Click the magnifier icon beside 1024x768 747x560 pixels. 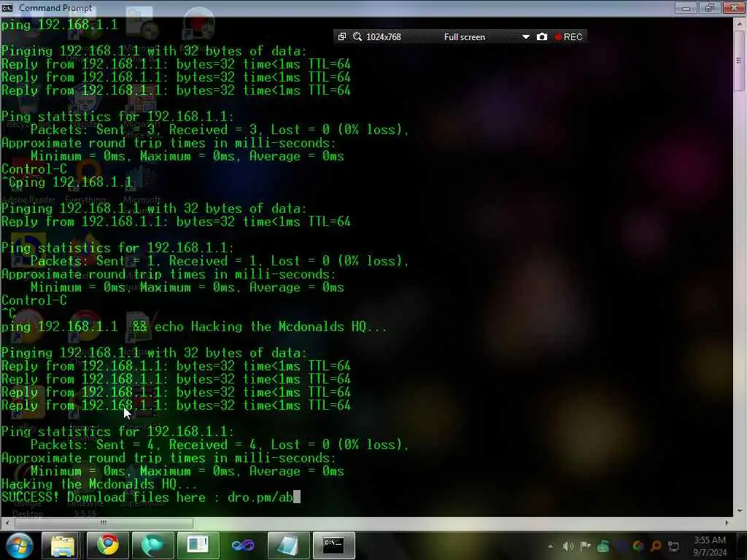[357, 36]
